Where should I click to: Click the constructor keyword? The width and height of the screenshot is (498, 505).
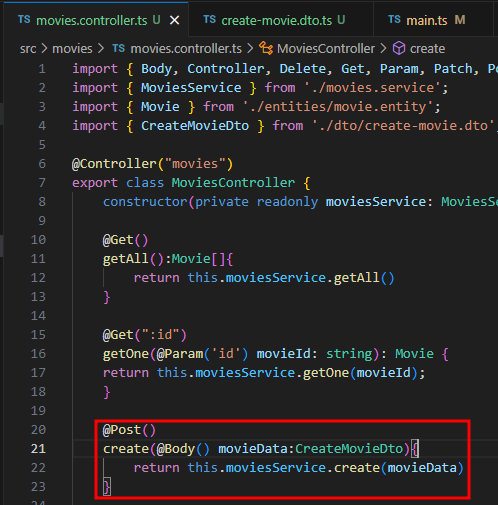pyautogui.click(x=145, y=202)
